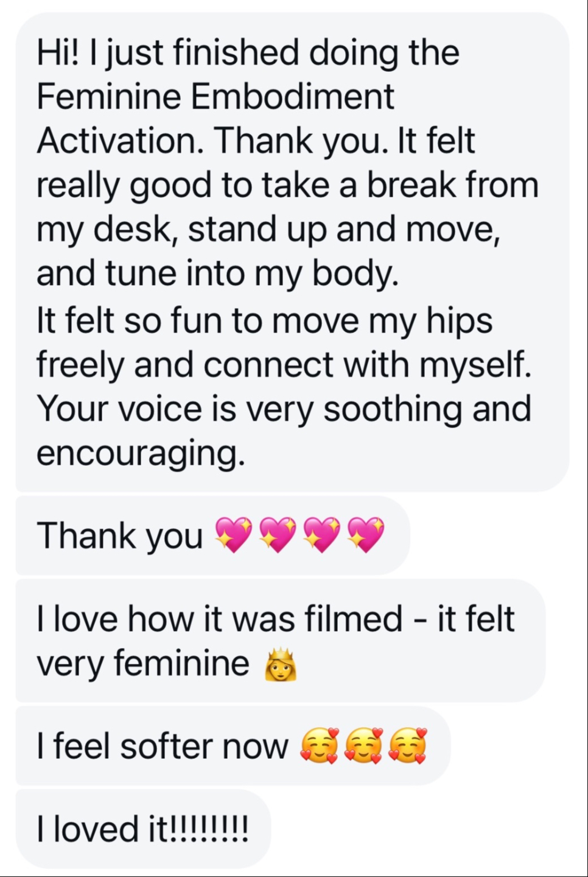Click the word "encouraging."
The image size is (588, 877).
pos(141,453)
